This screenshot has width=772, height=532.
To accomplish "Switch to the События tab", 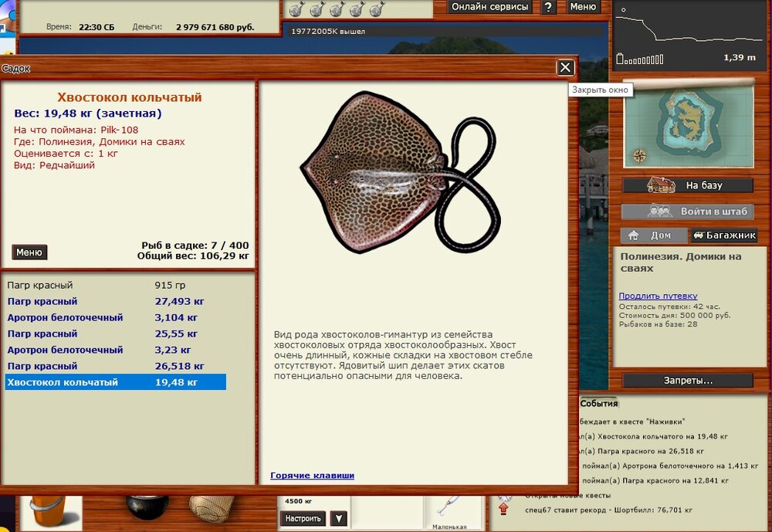I will click(599, 404).
